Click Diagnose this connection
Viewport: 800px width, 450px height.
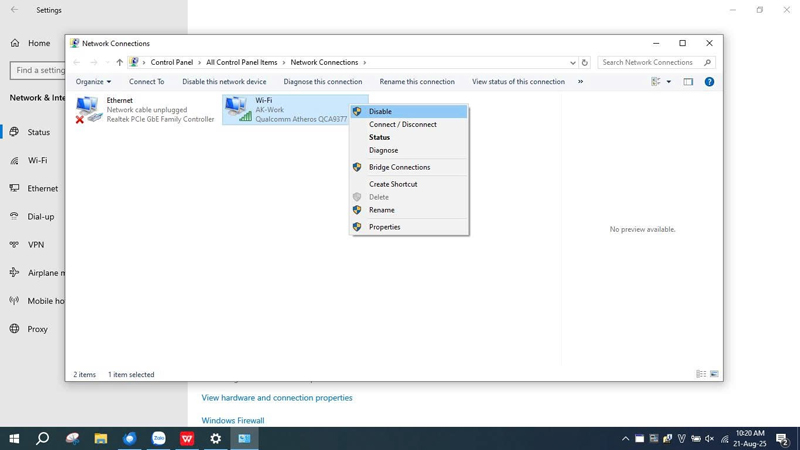(322, 82)
